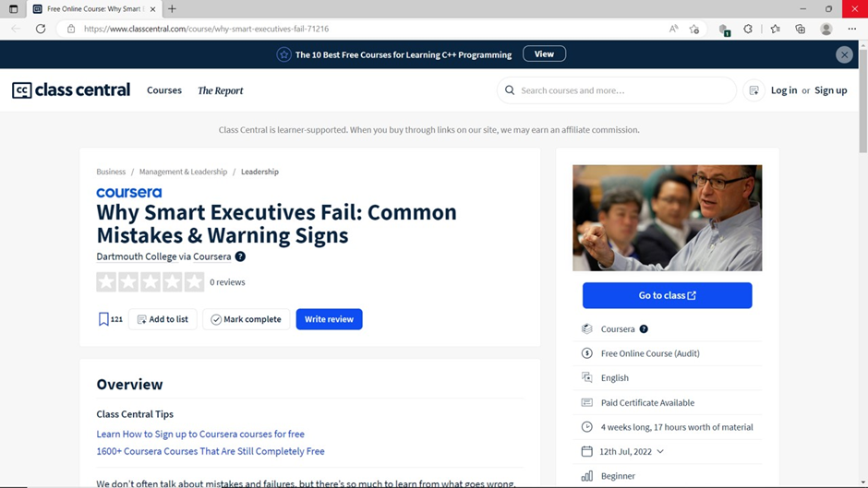Open the Courses menu in header
Screen dimensions: 868x488
tap(163, 90)
